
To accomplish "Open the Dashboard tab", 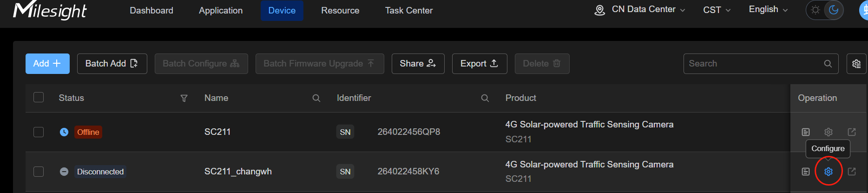I will (x=151, y=10).
